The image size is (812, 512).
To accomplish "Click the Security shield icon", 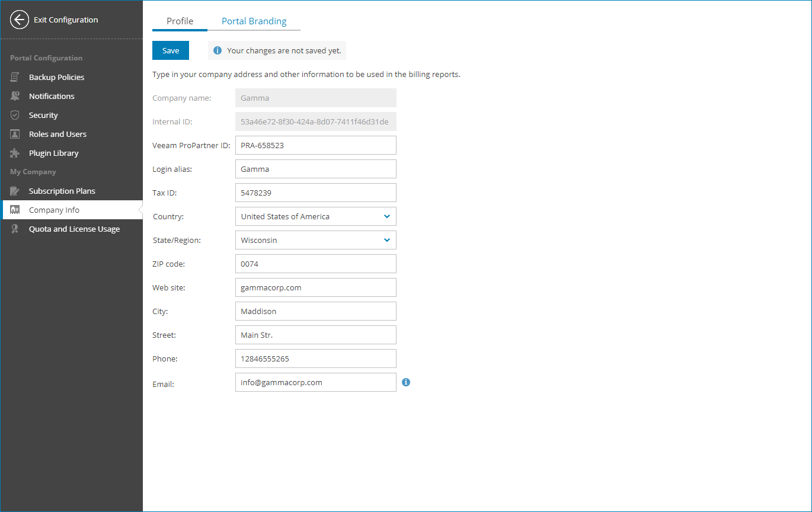I will tap(15, 115).
